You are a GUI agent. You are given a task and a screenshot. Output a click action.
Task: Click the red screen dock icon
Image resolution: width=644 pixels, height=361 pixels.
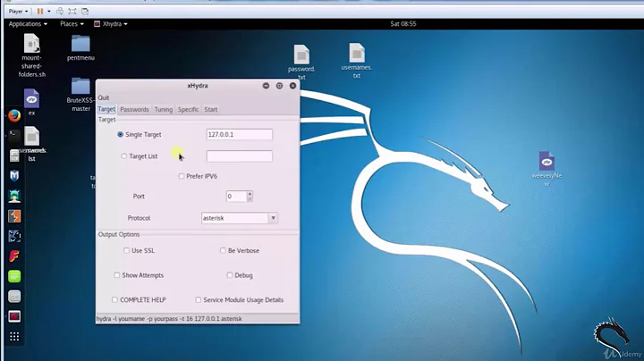coord(14,316)
